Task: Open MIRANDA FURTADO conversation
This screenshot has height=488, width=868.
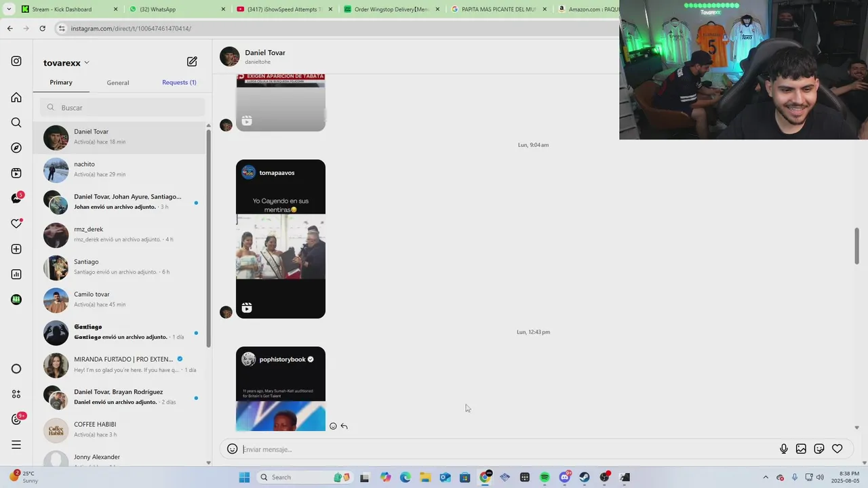Action: click(x=121, y=365)
